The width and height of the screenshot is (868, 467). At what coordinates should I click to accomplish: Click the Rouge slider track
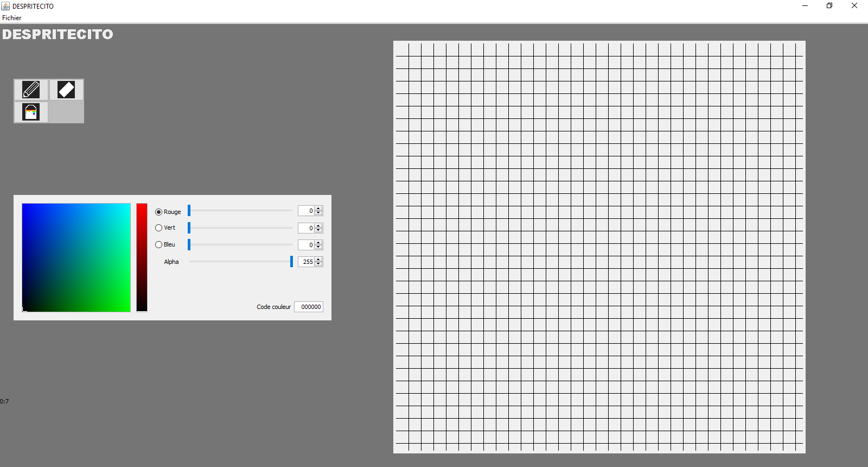(240, 211)
